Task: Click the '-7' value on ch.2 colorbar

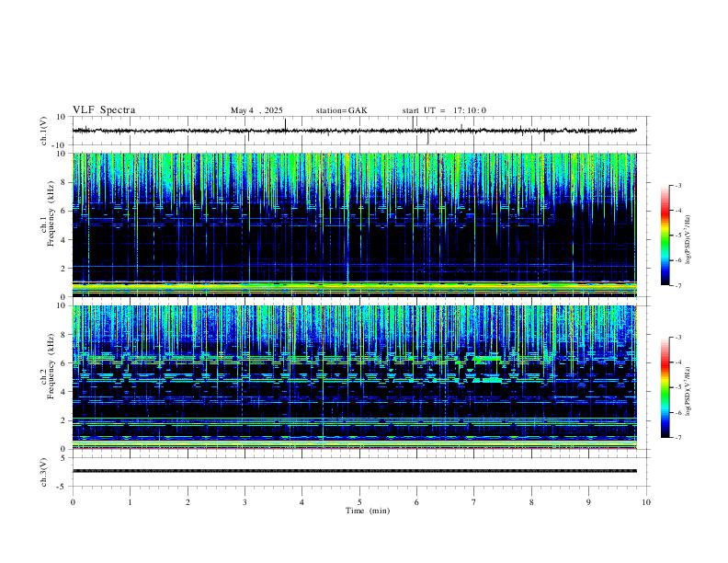Action: 677,438
